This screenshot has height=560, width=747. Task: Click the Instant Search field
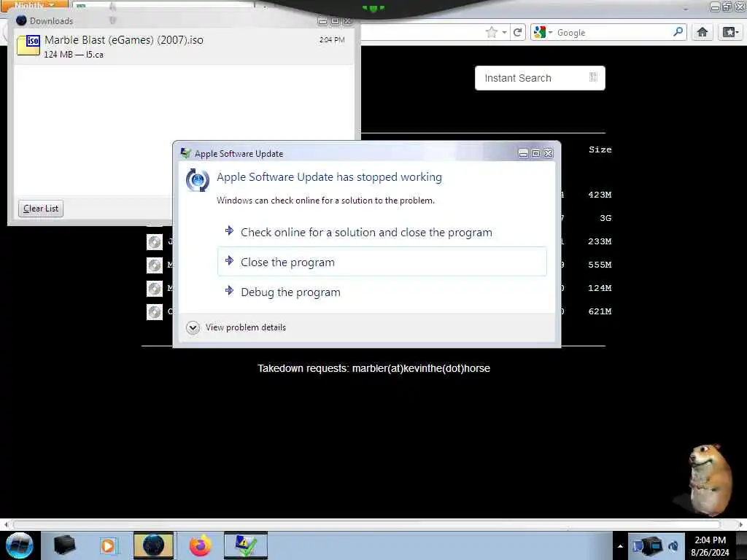(x=540, y=78)
